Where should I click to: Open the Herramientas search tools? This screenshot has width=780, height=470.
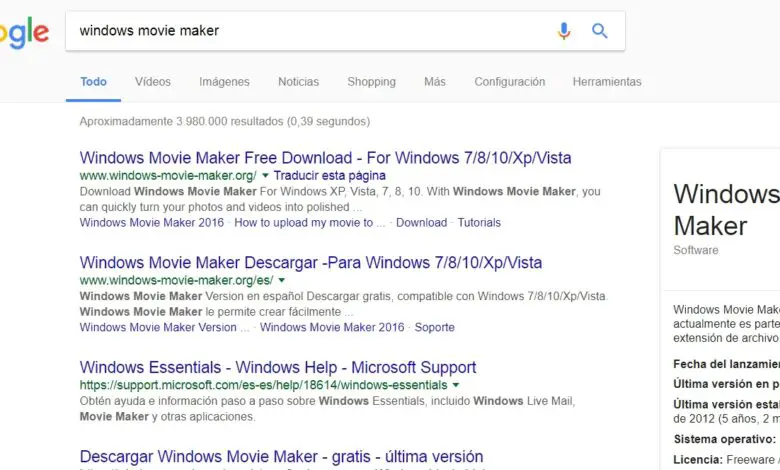[x=607, y=82]
